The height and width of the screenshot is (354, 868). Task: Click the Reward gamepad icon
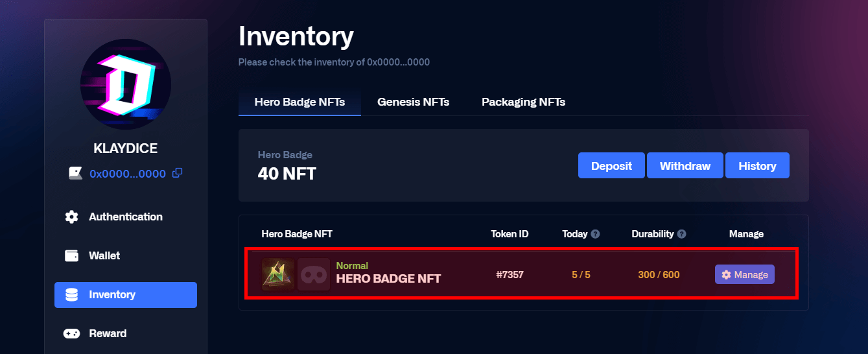pyautogui.click(x=72, y=333)
